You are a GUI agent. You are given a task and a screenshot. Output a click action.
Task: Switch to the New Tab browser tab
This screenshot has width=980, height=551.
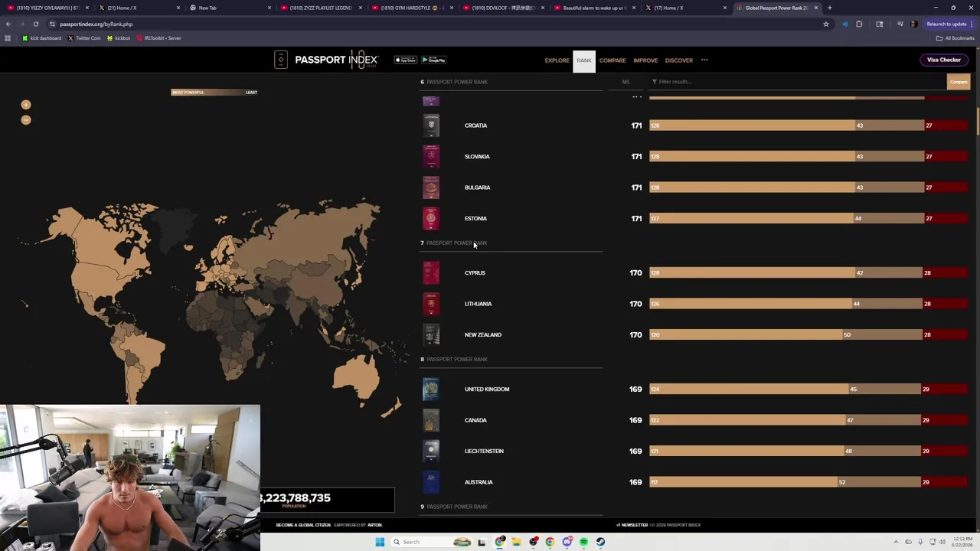click(x=230, y=8)
